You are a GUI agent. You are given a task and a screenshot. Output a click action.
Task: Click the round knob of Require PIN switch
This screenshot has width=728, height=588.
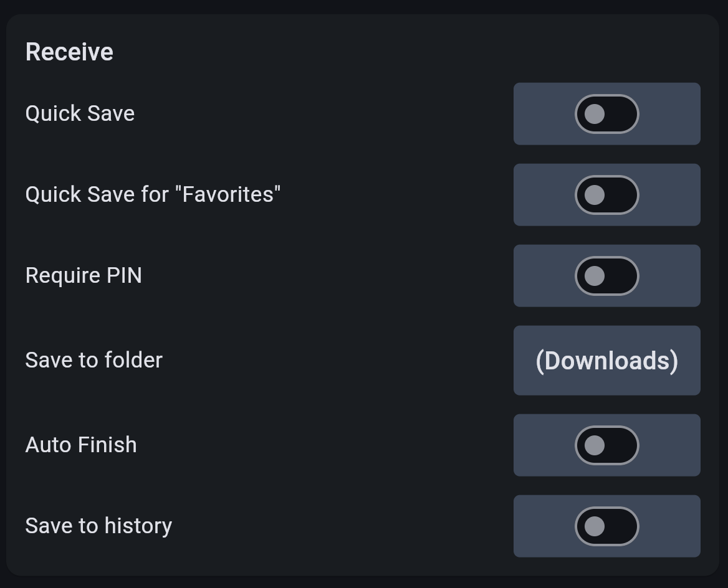(x=595, y=276)
